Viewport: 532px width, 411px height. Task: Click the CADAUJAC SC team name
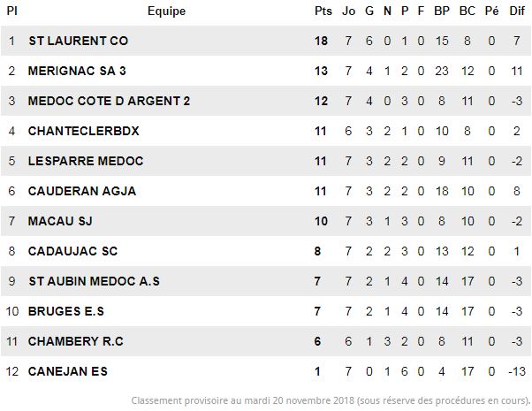coord(72,251)
